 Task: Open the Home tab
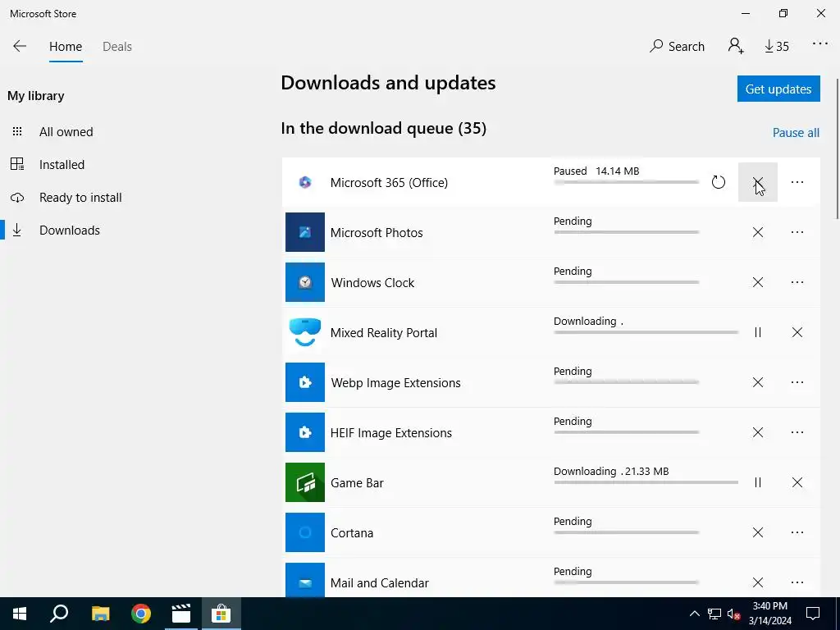66,47
